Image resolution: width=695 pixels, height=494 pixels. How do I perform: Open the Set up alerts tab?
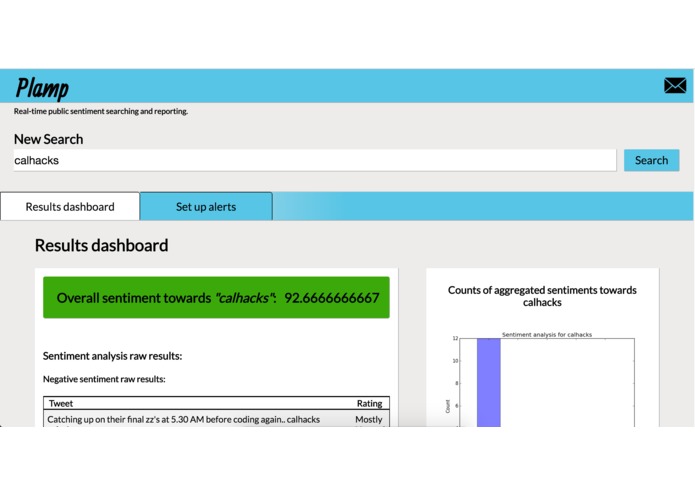coord(206,206)
